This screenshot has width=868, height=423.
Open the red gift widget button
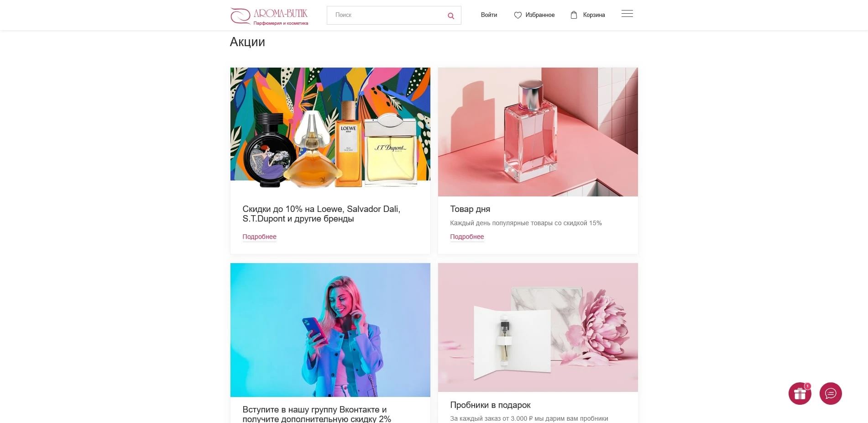[800, 394]
